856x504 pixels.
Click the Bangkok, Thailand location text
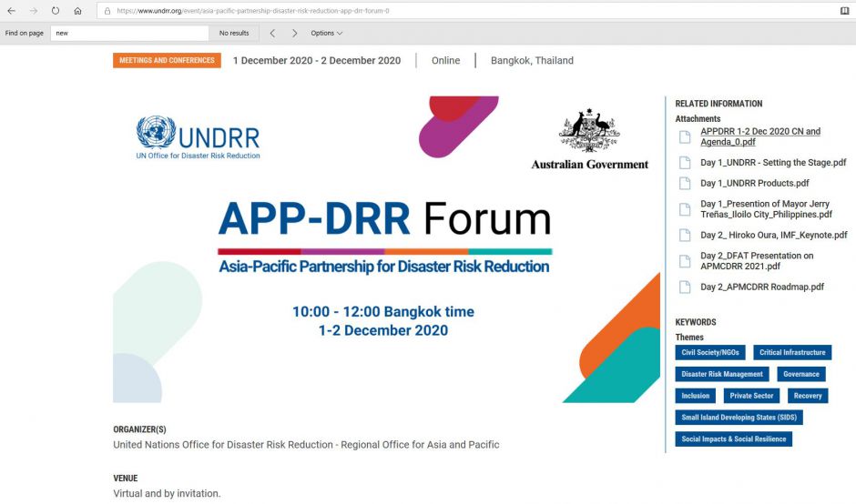point(532,61)
